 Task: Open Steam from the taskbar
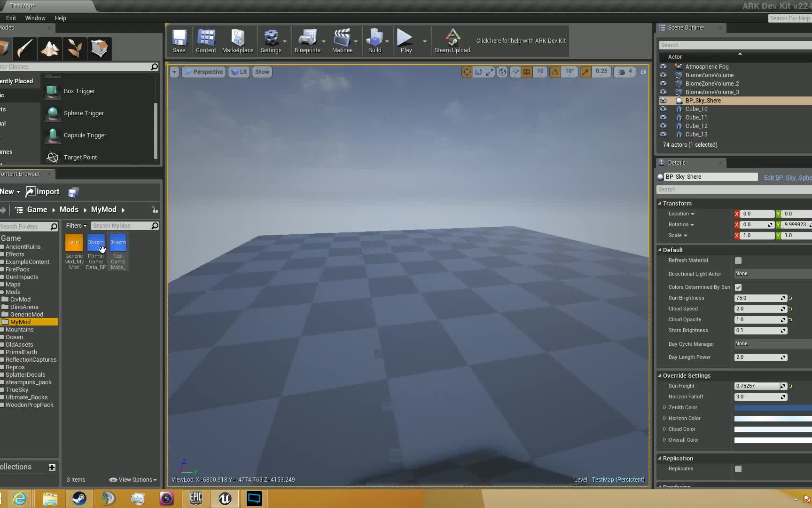79,499
